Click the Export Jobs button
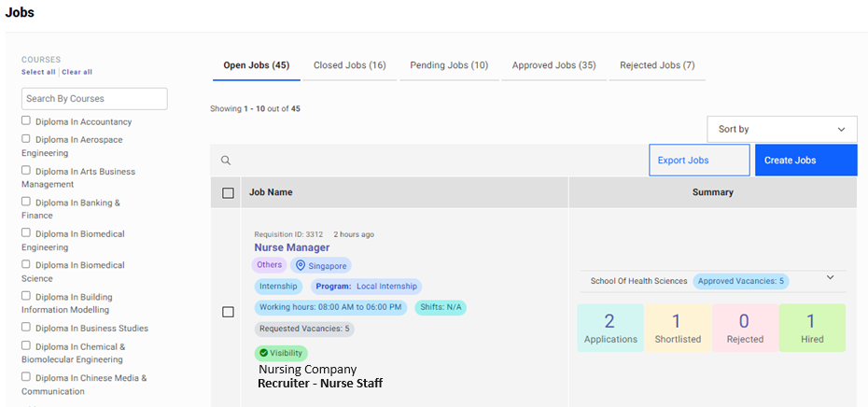 click(699, 160)
